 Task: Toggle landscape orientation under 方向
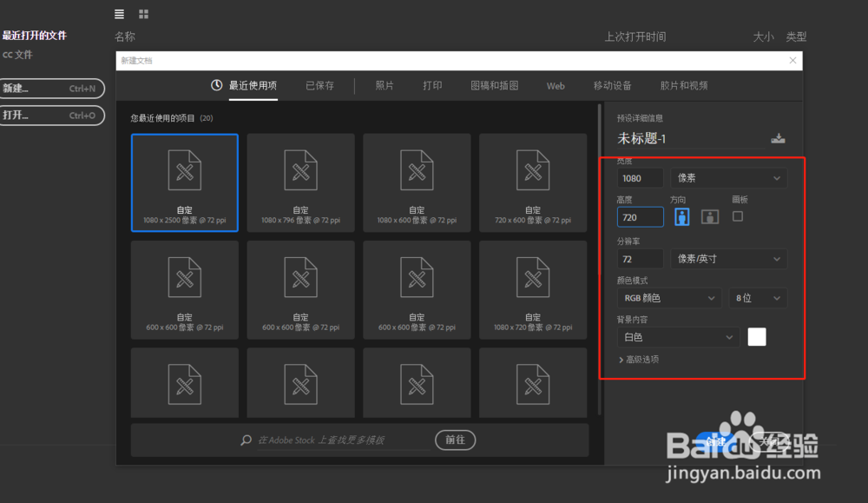point(709,216)
